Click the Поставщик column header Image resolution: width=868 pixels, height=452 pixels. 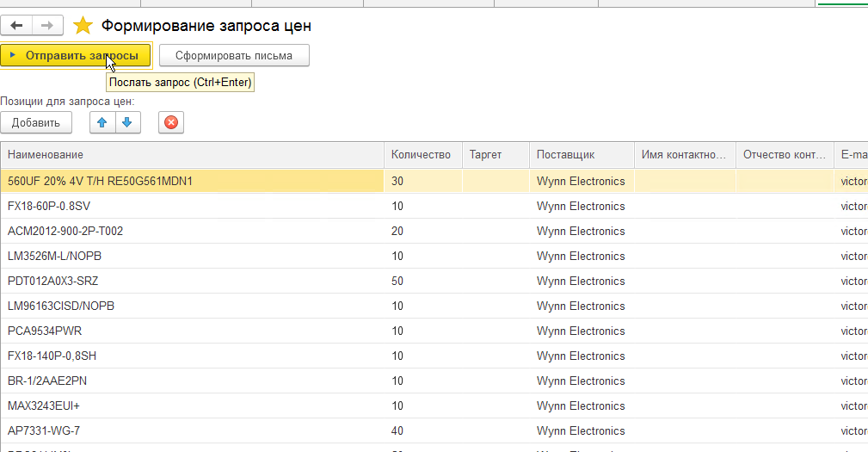click(x=582, y=154)
